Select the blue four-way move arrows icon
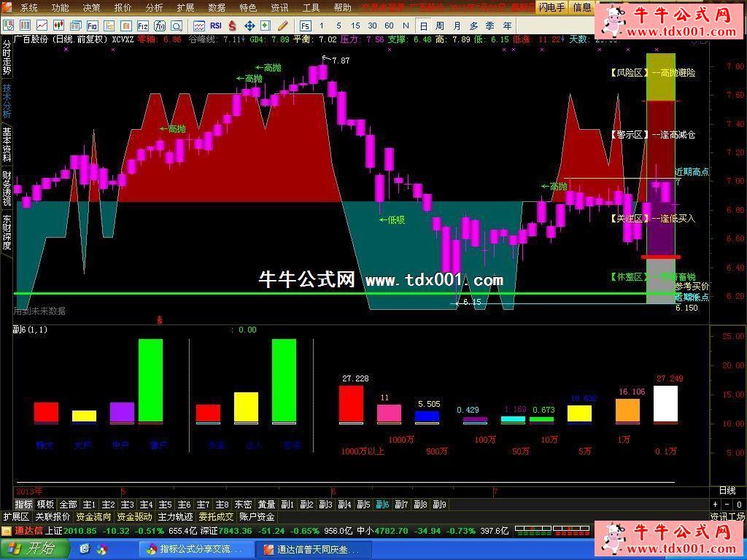This screenshot has width=747, height=560. coord(249,26)
